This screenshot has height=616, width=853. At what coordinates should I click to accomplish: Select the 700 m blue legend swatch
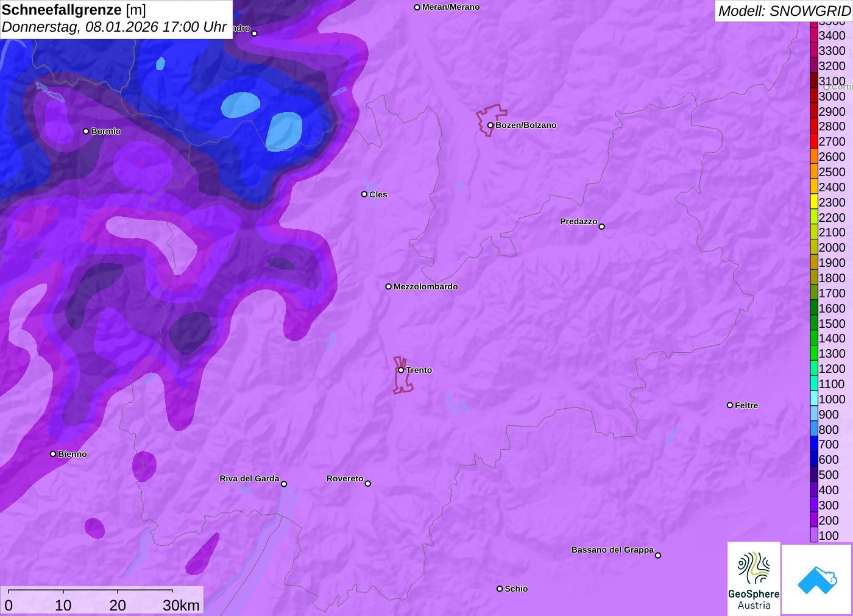[814, 444]
